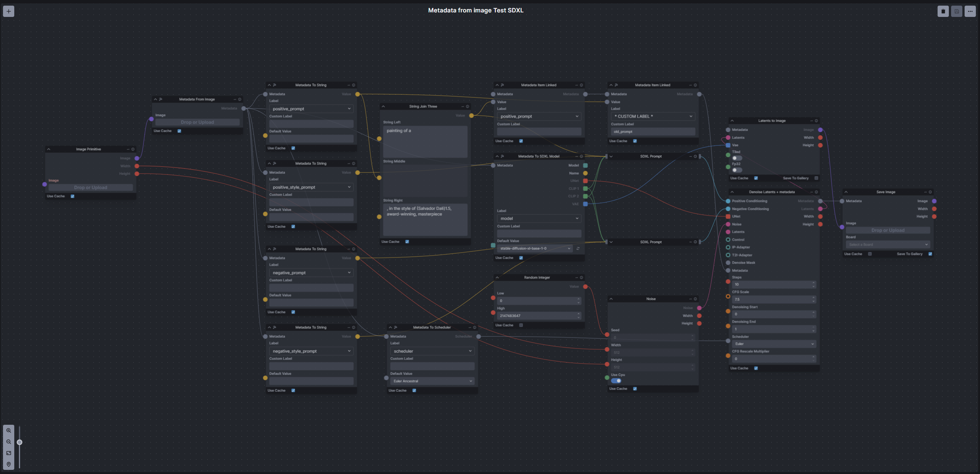Click Drop or Upload in Metadata From Image
The width and height of the screenshot is (980, 474).
pyautogui.click(x=197, y=122)
